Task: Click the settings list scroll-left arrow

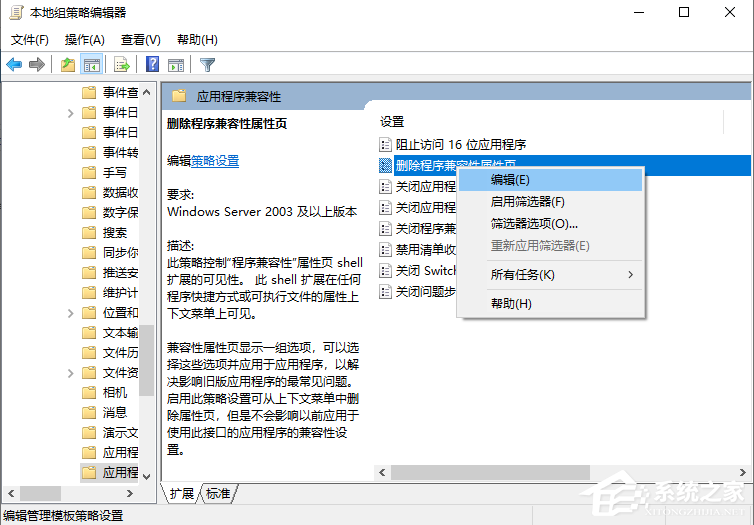Action: (x=382, y=472)
